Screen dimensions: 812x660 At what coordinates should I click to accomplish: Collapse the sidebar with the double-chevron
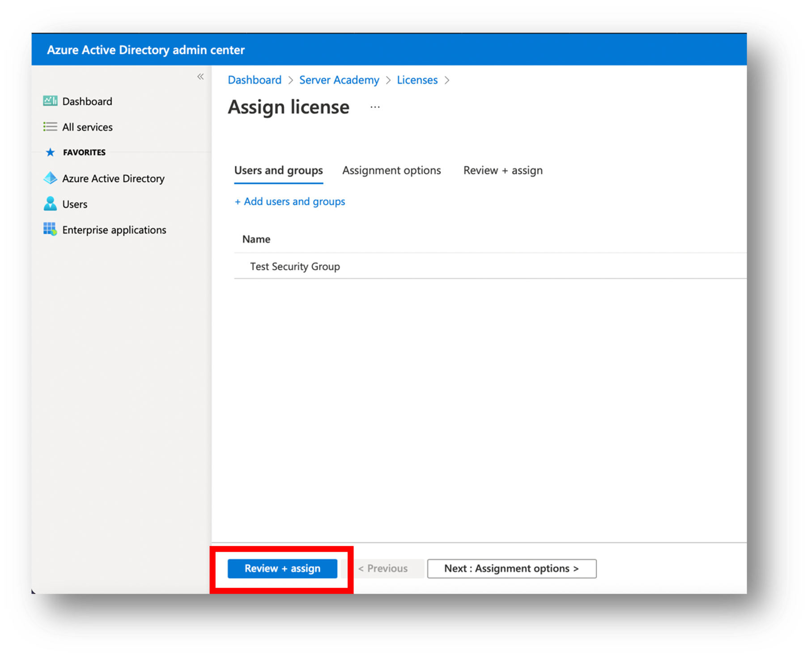pyautogui.click(x=200, y=77)
